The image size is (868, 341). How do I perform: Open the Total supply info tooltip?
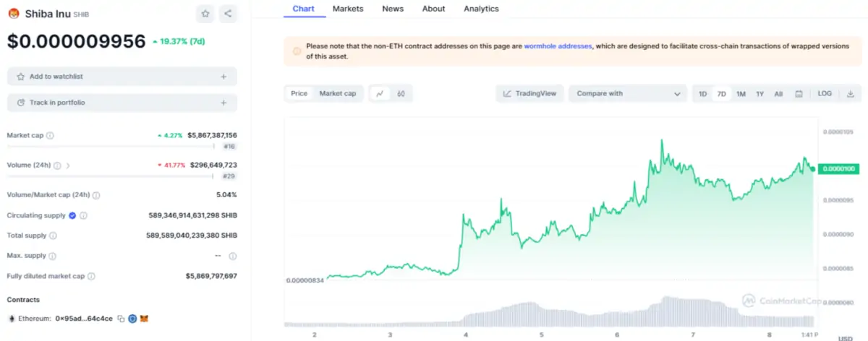[x=53, y=236]
